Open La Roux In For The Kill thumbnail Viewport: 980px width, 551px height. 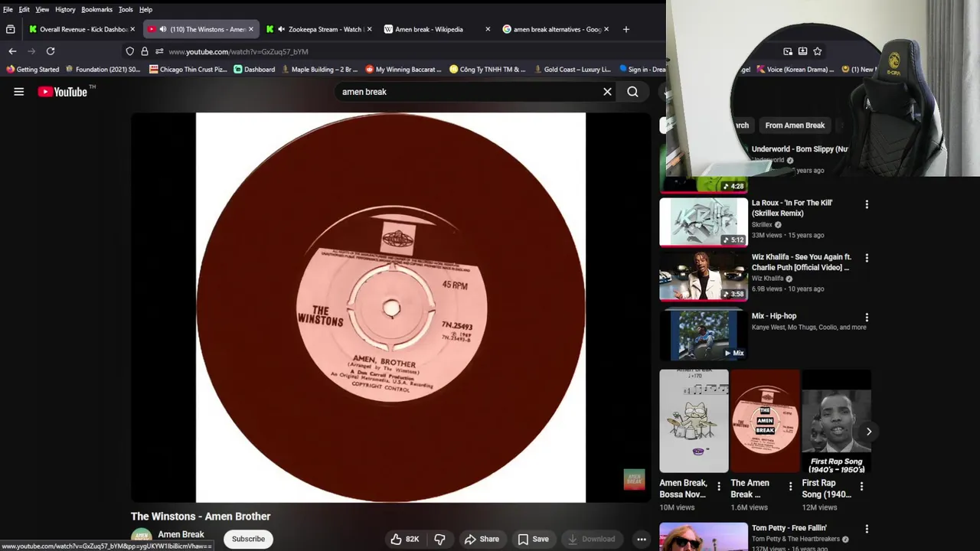[x=704, y=222]
